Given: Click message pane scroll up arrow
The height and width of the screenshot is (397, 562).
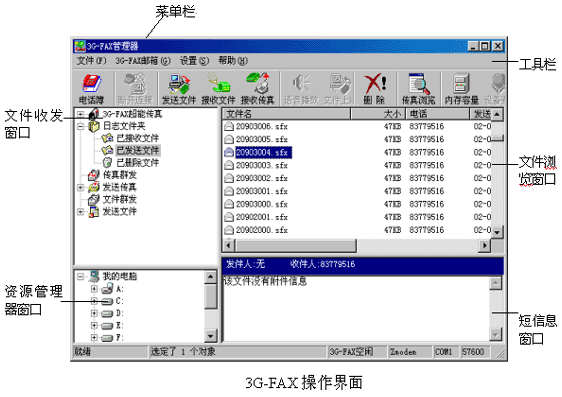Looking at the screenshot, I should click(x=496, y=283).
